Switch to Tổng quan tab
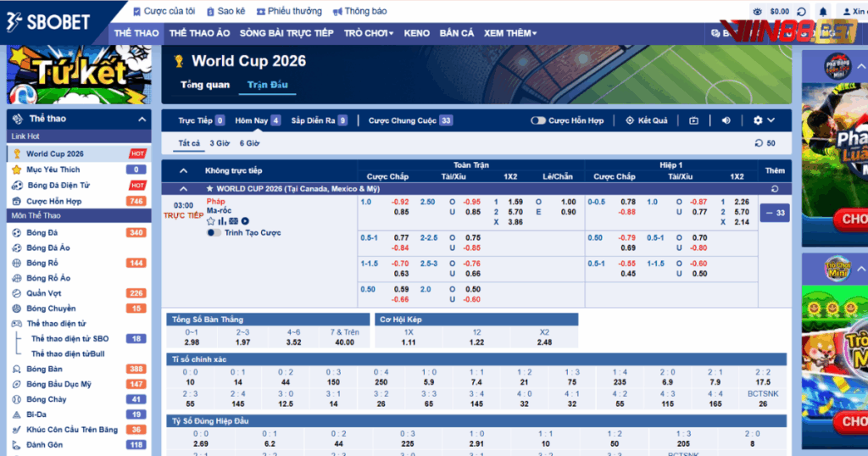868x456 pixels. [x=205, y=86]
